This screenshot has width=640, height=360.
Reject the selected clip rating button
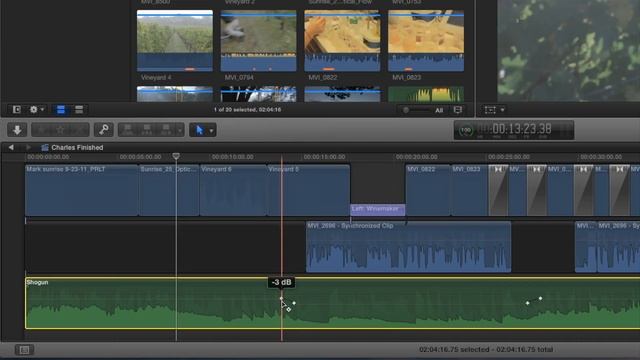[x=80, y=130]
